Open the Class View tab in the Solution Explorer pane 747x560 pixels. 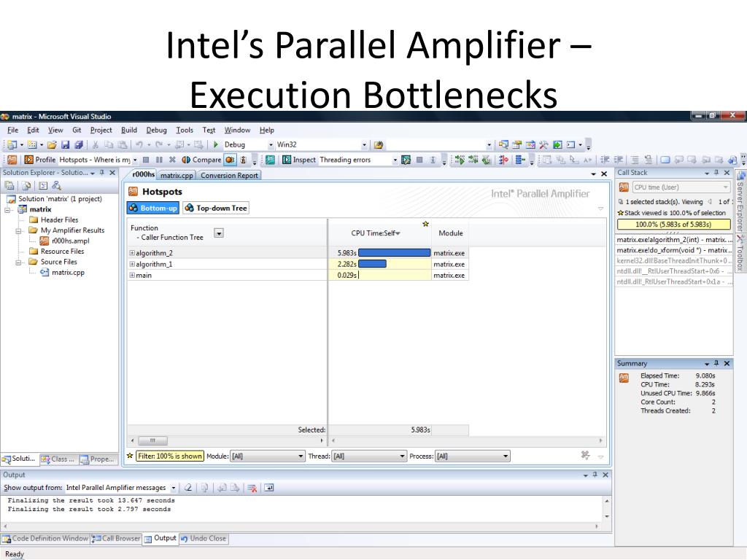click(58, 459)
